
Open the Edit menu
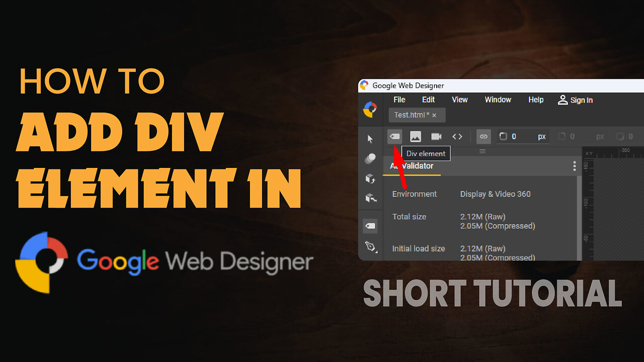[429, 100]
